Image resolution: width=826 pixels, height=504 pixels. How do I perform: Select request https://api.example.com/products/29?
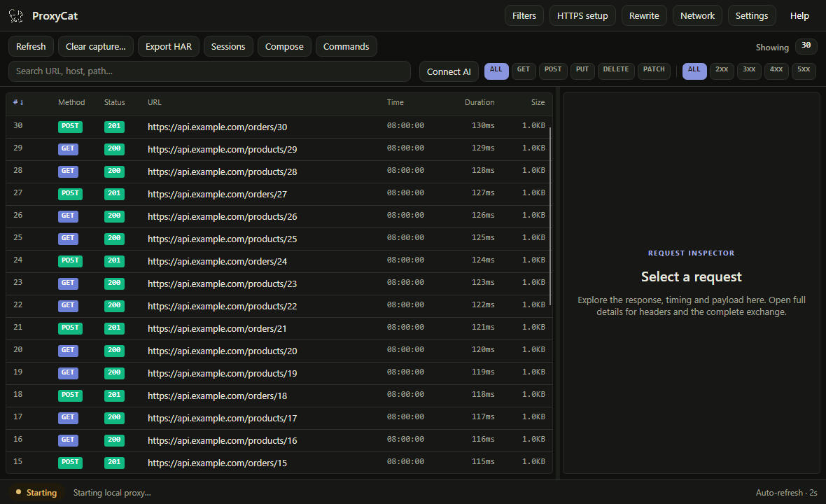(279, 149)
